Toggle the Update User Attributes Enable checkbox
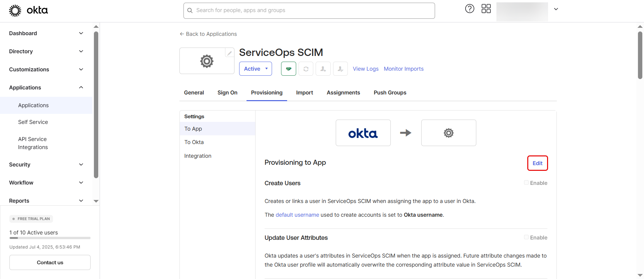Viewport: 644px width, 279px height. pyautogui.click(x=526, y=237)
